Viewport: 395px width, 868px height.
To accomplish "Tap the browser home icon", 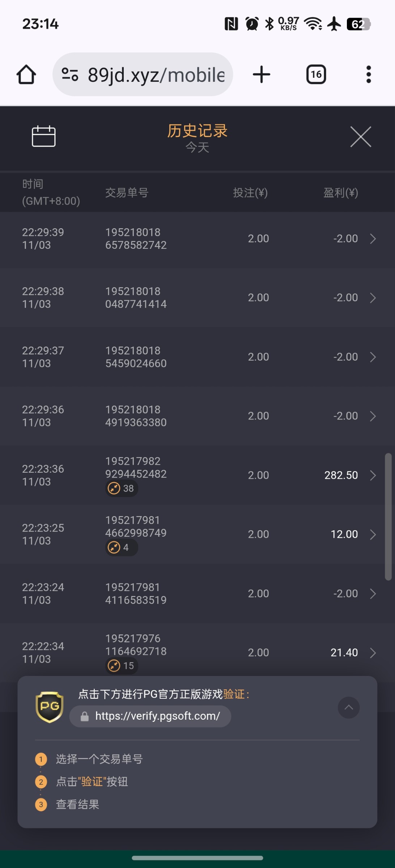I will [26, 75].
